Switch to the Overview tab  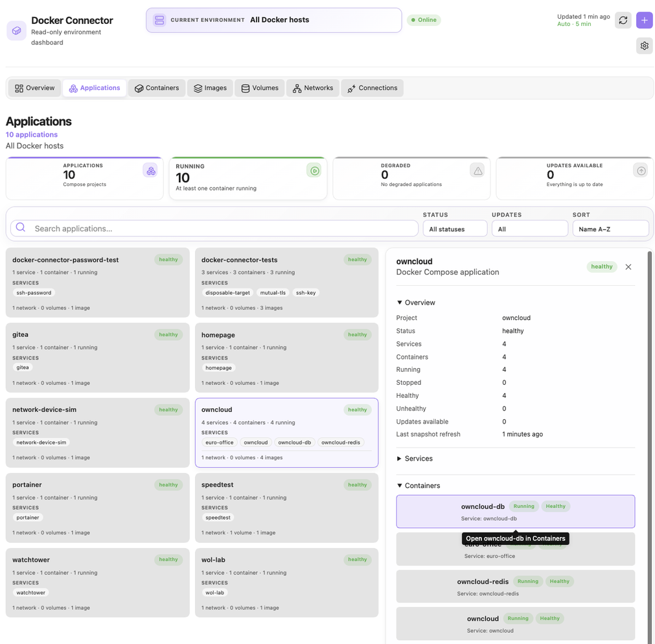[35, 88]
